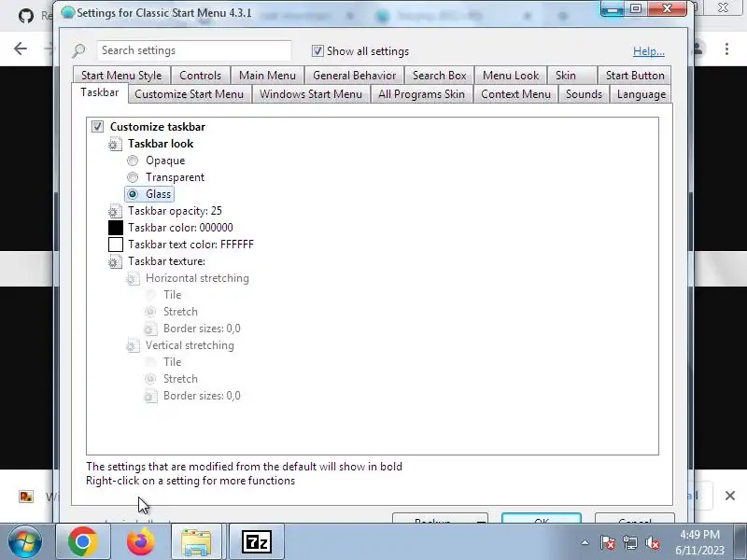The height and width of the screenshot is (560, 747).
Task: Select Stretch under Vertical stretching
Action: [150, 379]
